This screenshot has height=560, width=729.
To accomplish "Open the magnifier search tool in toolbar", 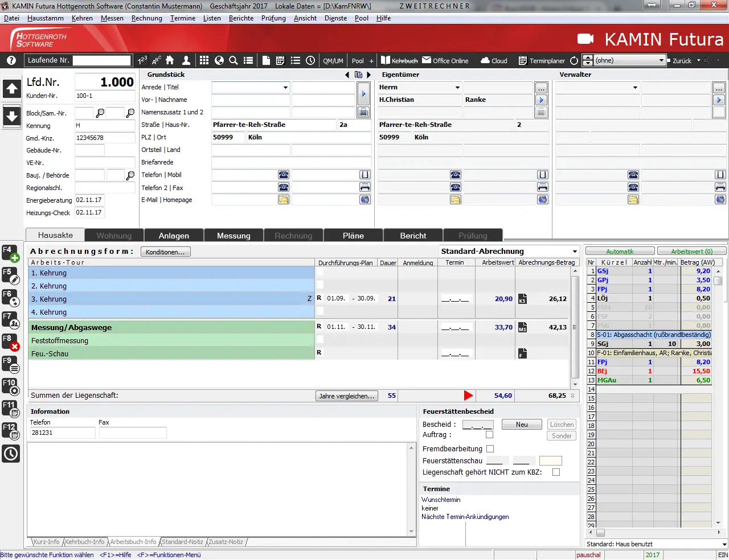I will (234, 60).
